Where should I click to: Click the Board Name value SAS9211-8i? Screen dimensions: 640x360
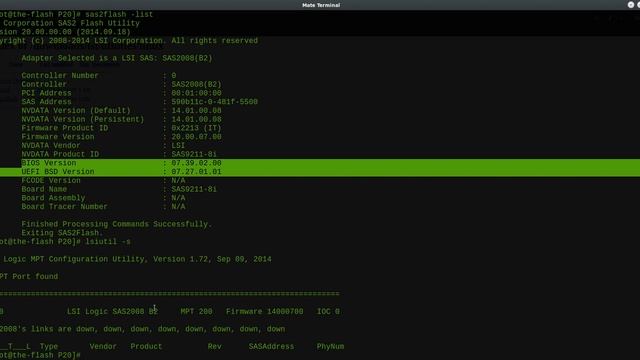(194, 189)
